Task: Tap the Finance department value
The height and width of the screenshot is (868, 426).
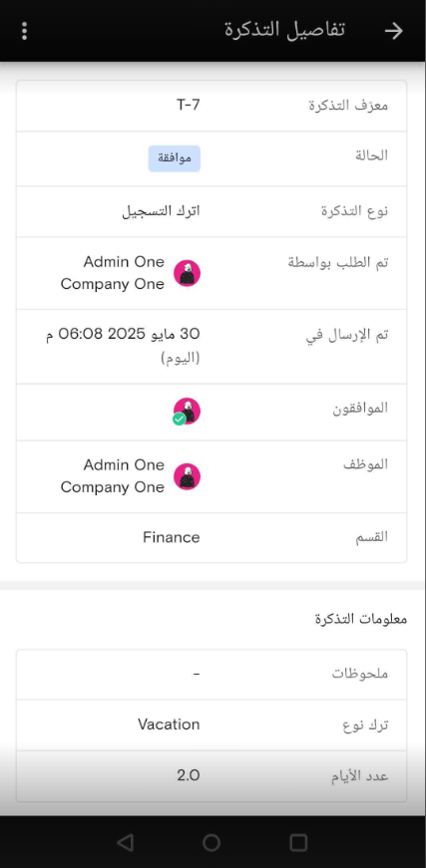Action: [x=172, y=537]
